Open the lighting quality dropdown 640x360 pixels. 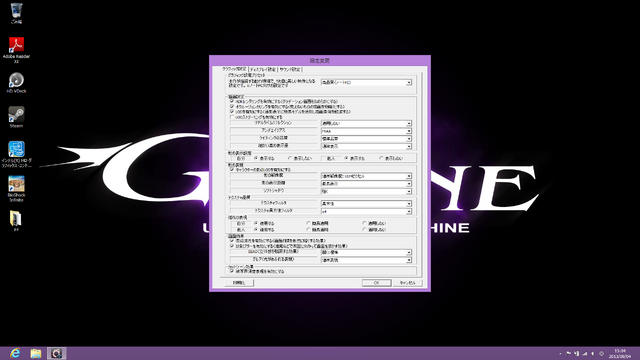[366, 139]
